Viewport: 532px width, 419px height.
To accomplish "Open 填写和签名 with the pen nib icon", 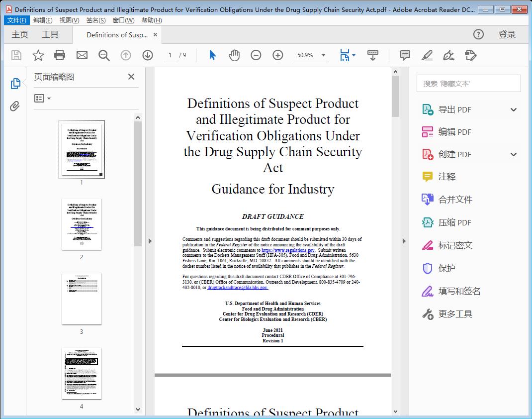I will pos(454,291).
